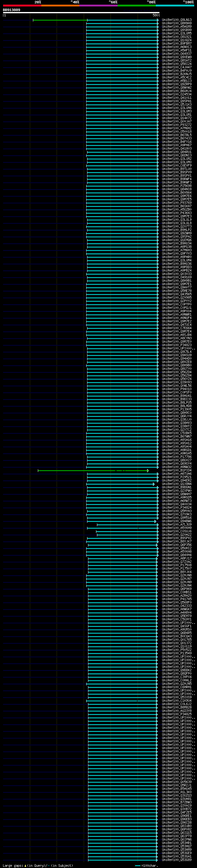Open hit UniRef100_Q9LN13
The image size is (197, 868).
176,20
